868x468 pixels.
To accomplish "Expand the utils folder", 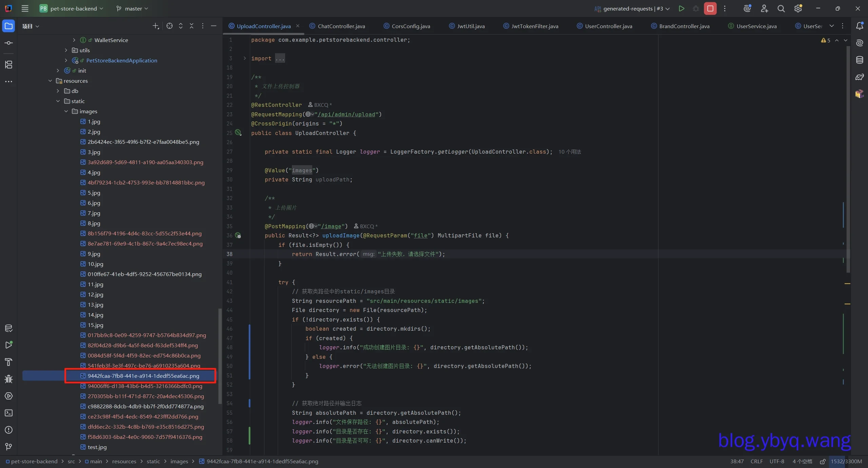I will tap(66, 50).
